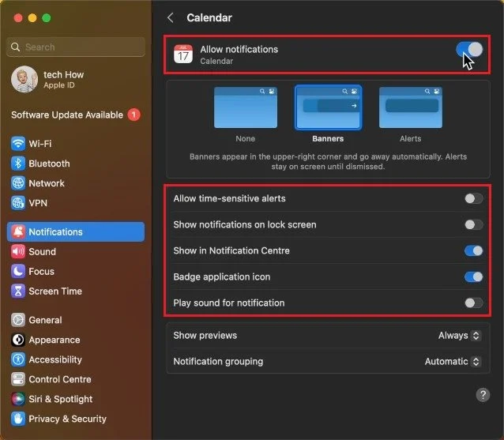Minimize window with yellow button
Screen dimensions: 504x440
[x=32, y=18]
